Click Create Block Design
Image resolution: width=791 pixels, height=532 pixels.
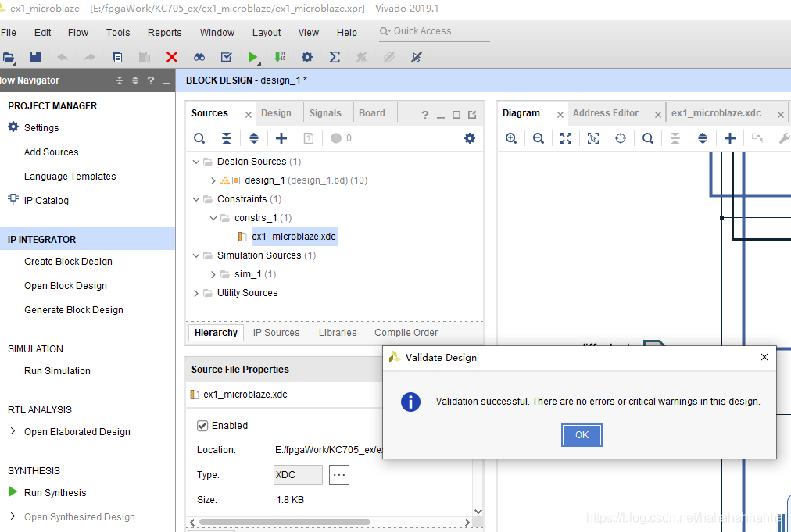(68, 262)
